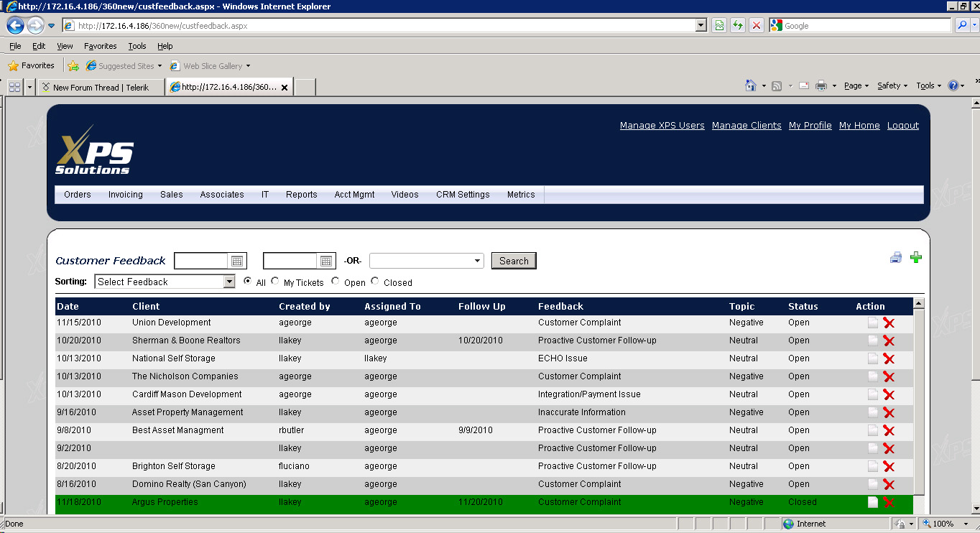Click the Print icon in IE command bar
This screenshot has height=533, width=980.
coord(821,85)
